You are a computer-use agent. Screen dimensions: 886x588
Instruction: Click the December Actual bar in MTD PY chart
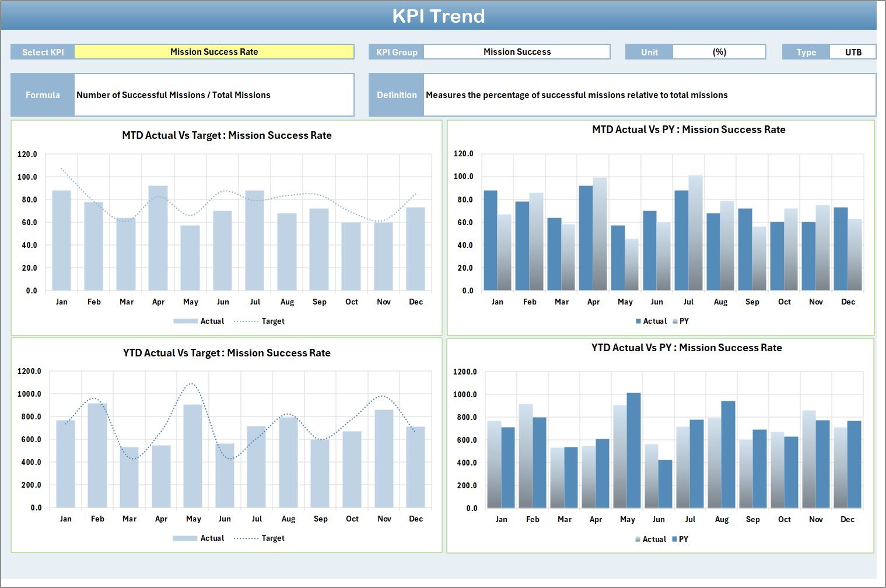(839, 251)
